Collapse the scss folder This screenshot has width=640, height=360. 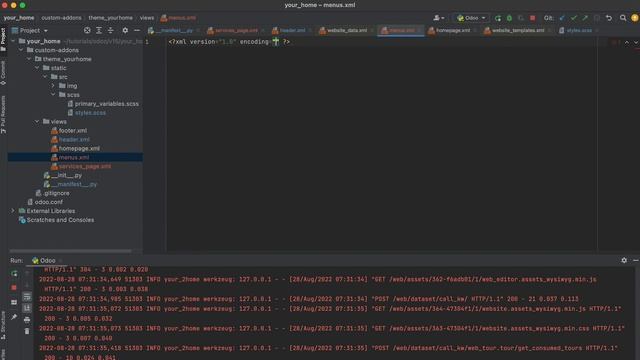[x=53, y=95]
